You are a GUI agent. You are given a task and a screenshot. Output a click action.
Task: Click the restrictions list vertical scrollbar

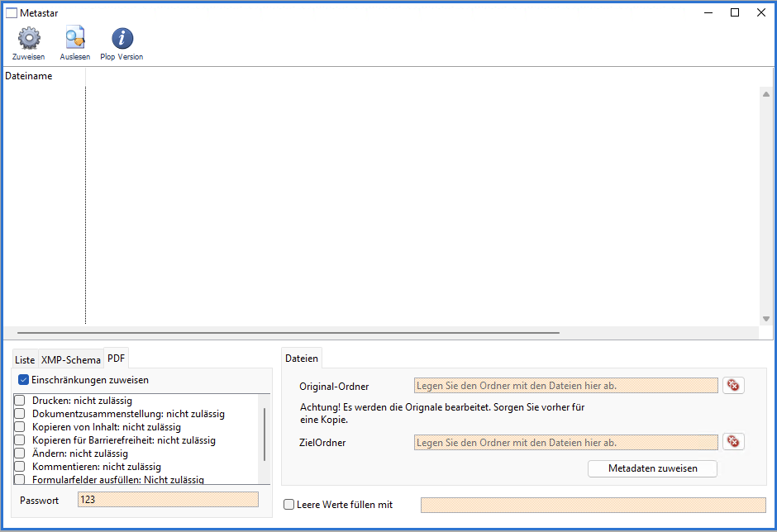pyautogui.click(x=265, y=434)
